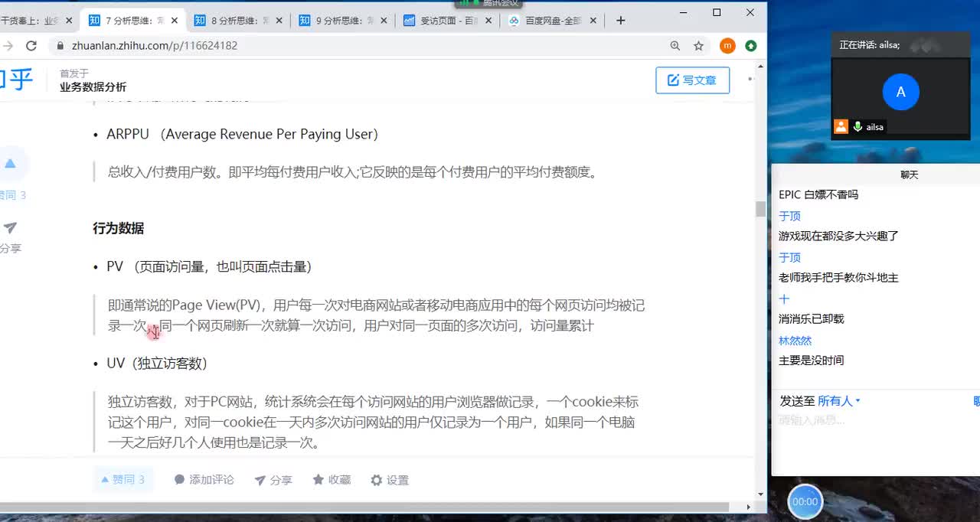
Task: Open a new browser tab
Action: [x=621, y=21]
